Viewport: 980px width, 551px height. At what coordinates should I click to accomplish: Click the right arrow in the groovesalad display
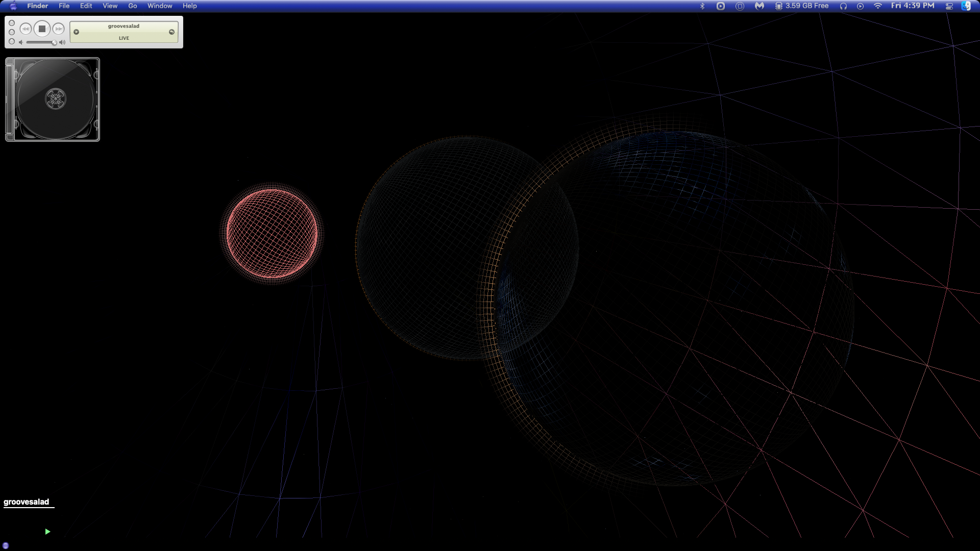point(171,32)
